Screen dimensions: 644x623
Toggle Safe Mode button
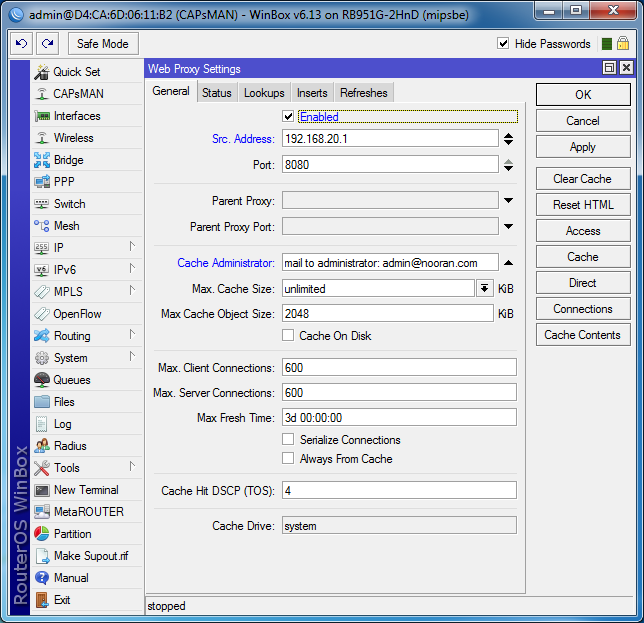[103, 44]
